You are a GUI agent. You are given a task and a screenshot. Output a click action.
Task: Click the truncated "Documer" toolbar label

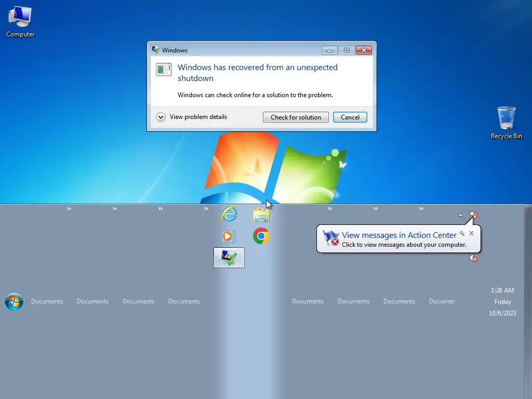coord(442,301)
